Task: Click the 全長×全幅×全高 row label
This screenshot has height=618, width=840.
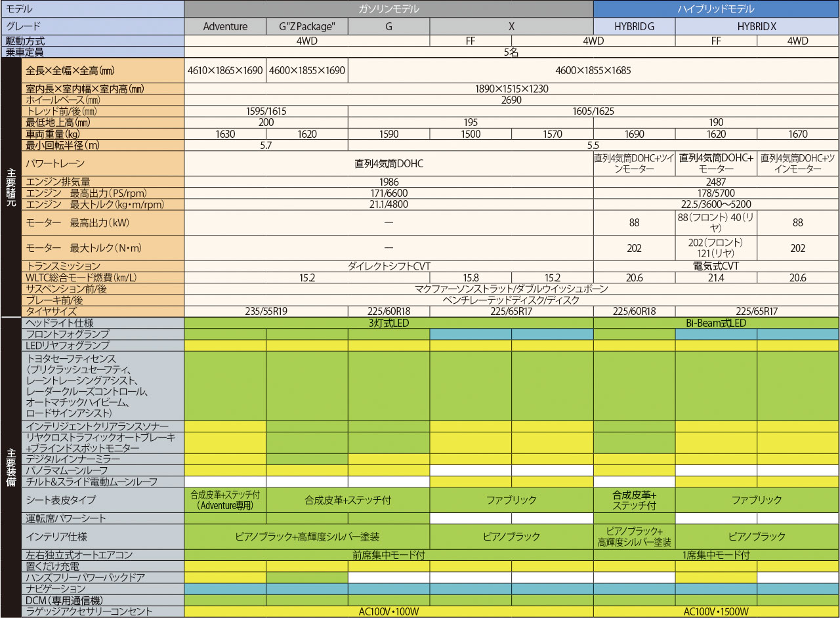Action: point(103,70)
